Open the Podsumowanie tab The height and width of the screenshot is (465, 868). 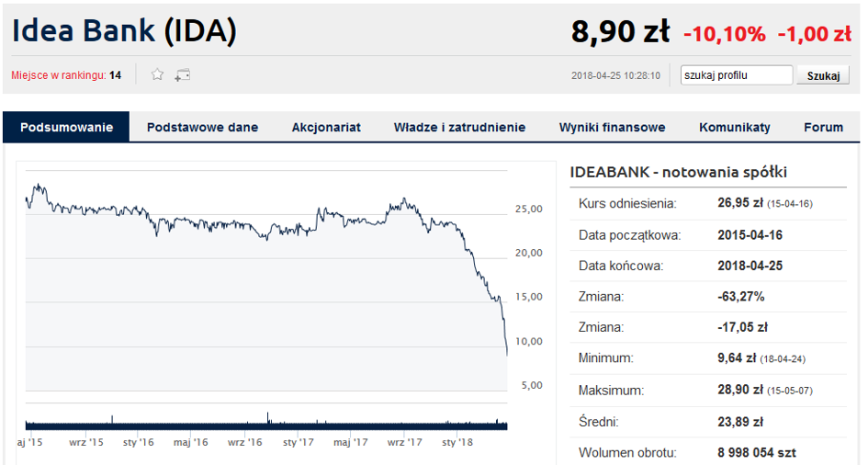click(x=66, y=128)
